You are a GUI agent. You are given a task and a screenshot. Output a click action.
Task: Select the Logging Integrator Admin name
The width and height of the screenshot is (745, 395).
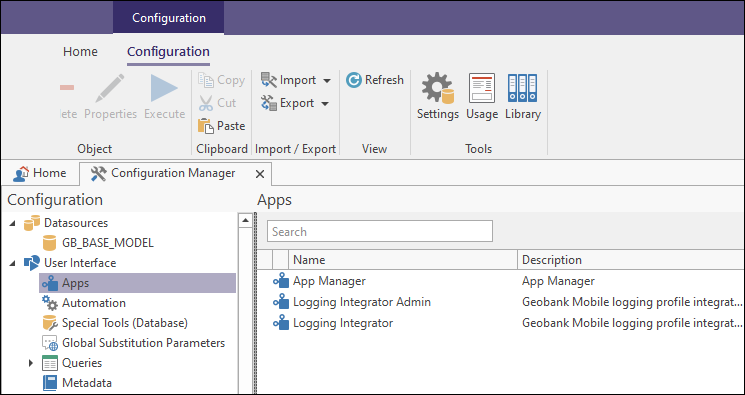click(362, 302)
